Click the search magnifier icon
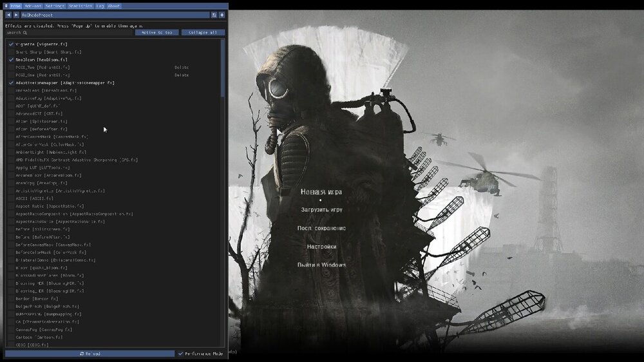This screenshot has height=362, width=644. point(25,32)
